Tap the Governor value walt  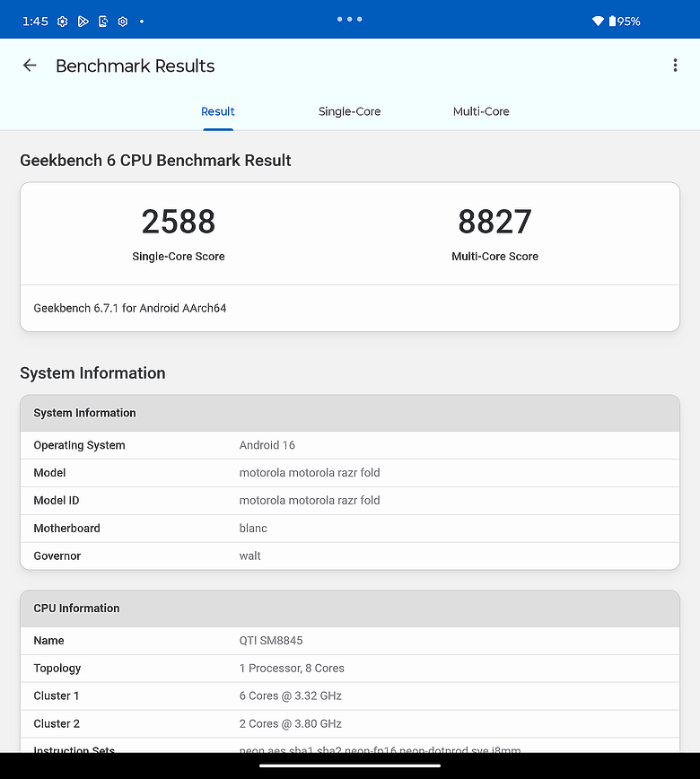249,556
